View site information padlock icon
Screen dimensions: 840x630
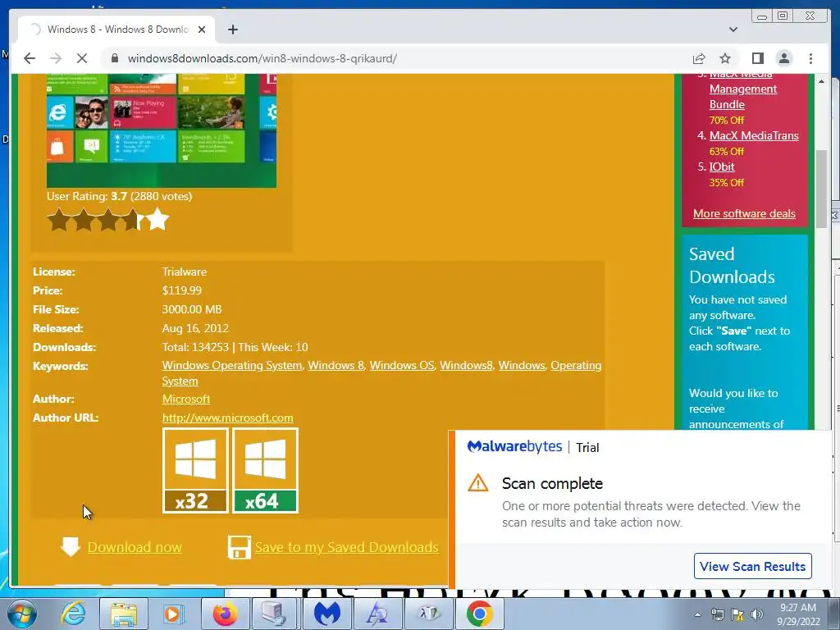[x=114, y=58]
